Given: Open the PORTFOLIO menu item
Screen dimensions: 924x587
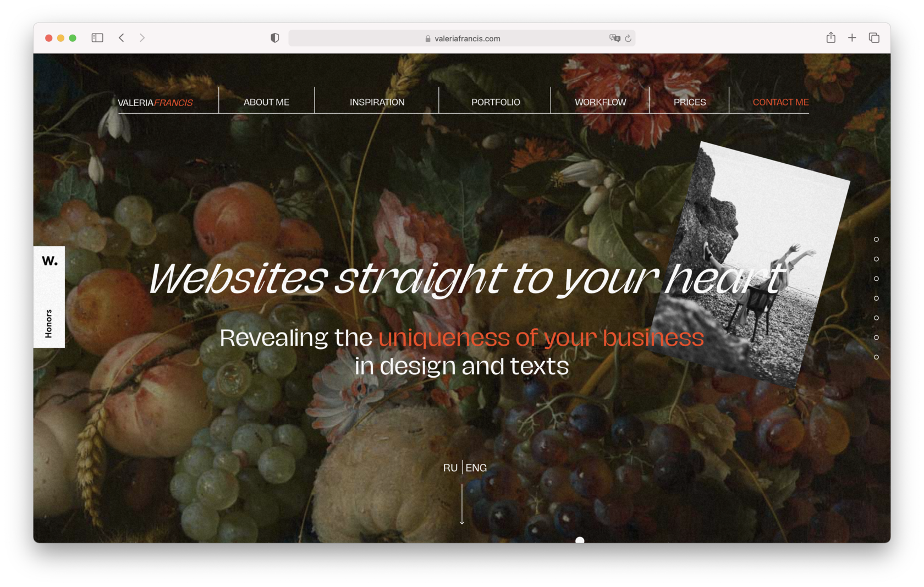Looking at the screenshot, I should (496, 102).
